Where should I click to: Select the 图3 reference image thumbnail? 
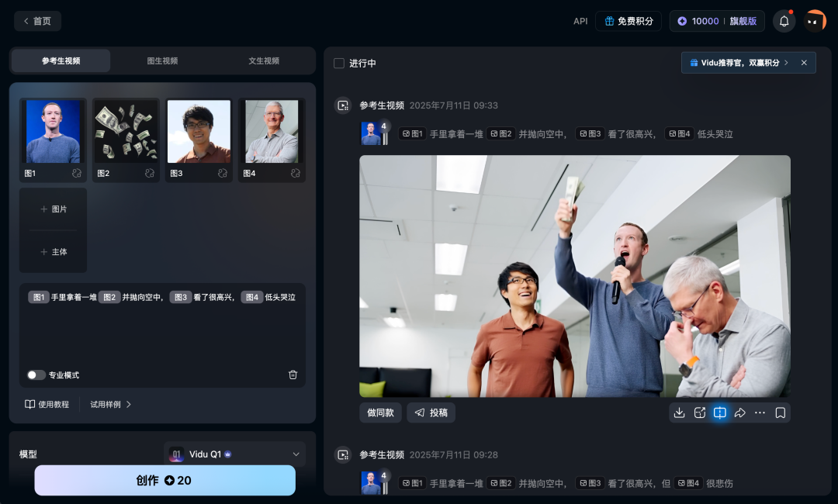coord(199,140)
